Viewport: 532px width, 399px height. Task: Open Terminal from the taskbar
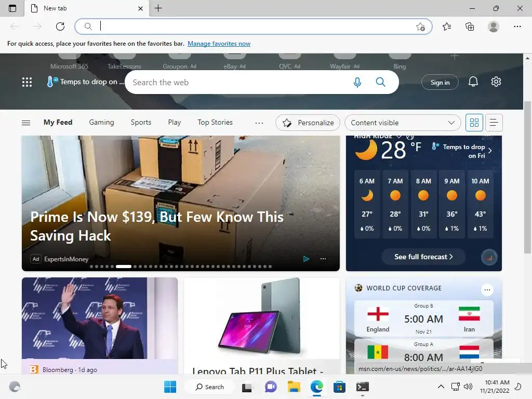pos(362,387)
